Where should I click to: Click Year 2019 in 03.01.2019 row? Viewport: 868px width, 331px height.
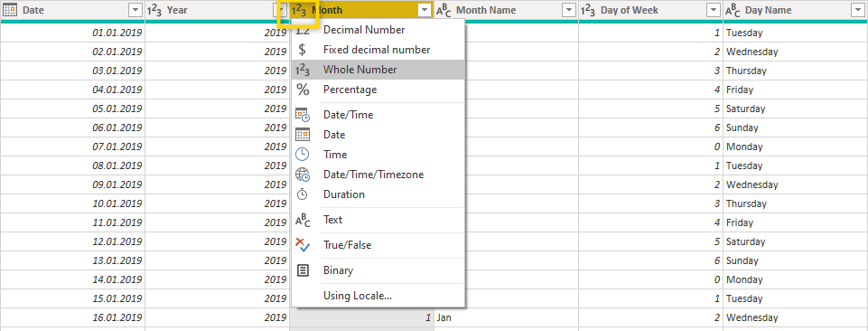[x=217, y=71]
